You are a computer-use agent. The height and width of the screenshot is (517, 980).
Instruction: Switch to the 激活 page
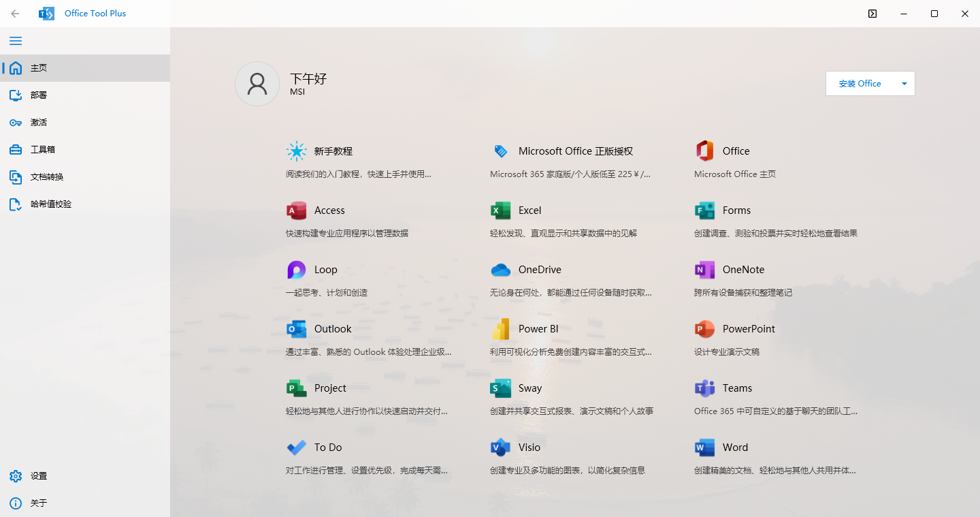point(85,123)
